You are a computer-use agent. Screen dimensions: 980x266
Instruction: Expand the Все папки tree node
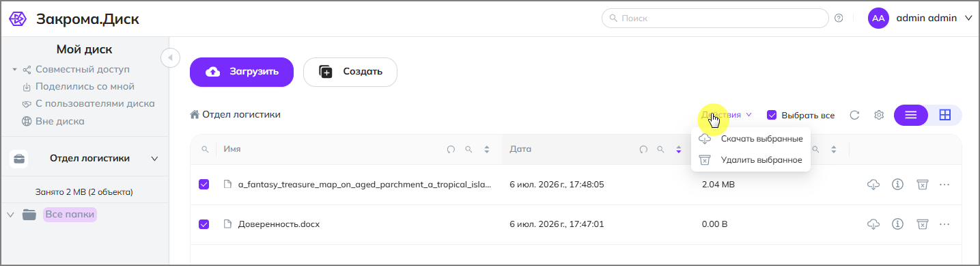[x=10, y=215]
